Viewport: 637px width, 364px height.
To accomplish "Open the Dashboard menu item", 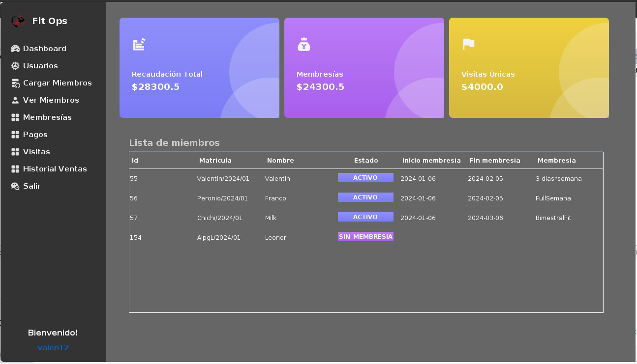I will (x=45, y=49).
